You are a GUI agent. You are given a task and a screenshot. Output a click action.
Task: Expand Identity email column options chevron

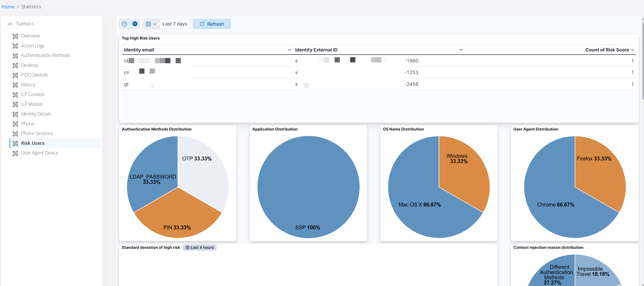(x=289, y=50)
